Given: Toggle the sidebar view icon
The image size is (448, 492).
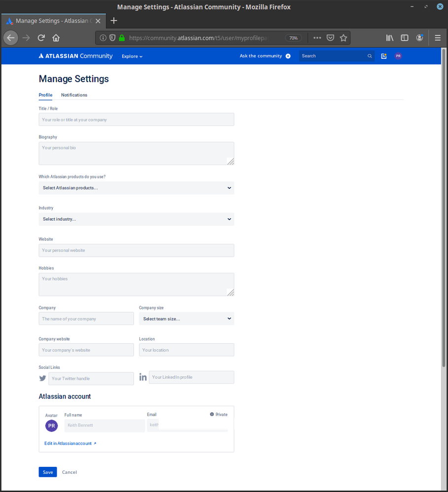Looking at the screenshot, I should coord(405,38).
